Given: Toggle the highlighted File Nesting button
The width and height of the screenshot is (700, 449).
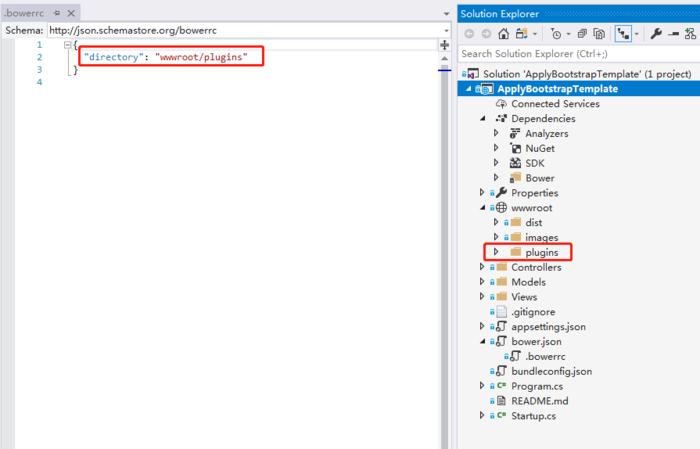Looking at the screenshot, I should 623,34.
